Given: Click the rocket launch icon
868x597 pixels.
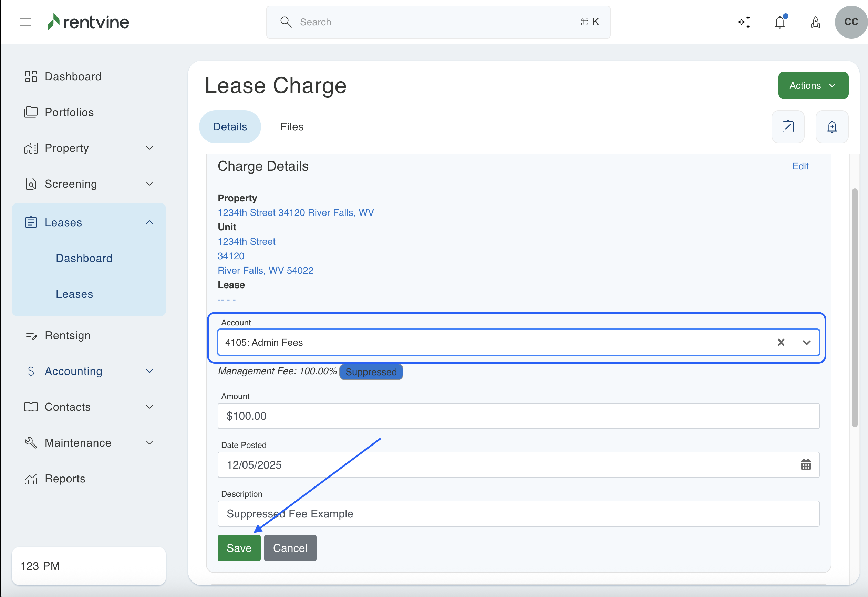Looking at the screenshot, I should click(x=815, y=22).
